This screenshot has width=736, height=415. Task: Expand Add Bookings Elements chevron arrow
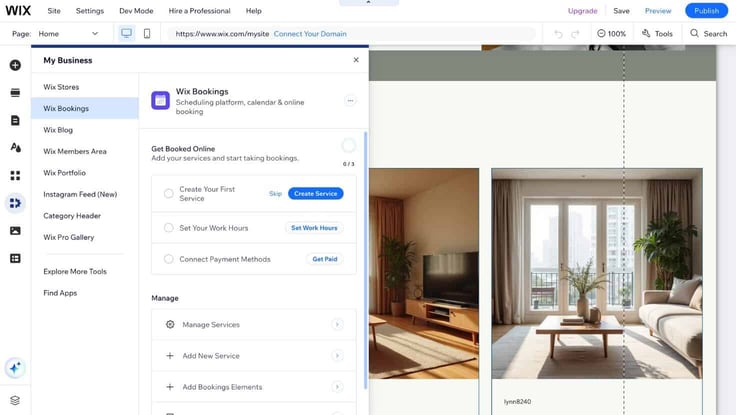337,387
